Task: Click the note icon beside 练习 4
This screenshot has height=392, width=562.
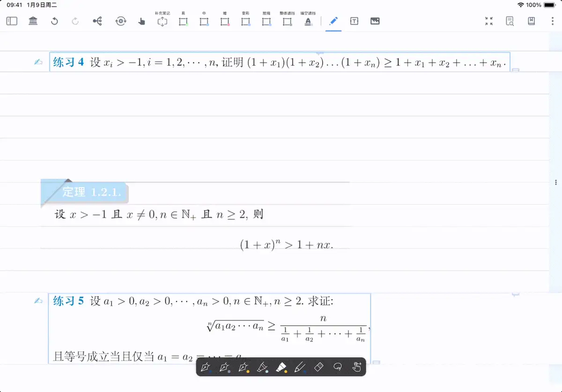Action: 38,62
